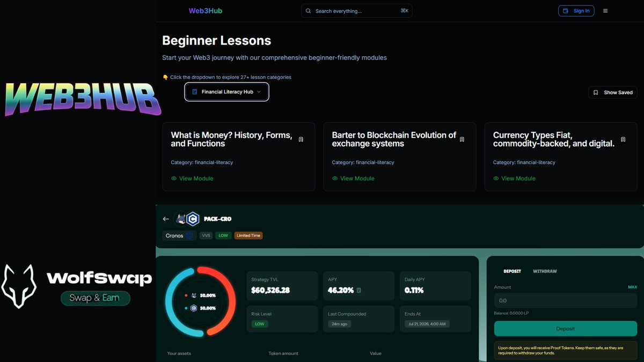
Task: Select the 'What is Money? History, Forms' title
Action: (232, 139)
